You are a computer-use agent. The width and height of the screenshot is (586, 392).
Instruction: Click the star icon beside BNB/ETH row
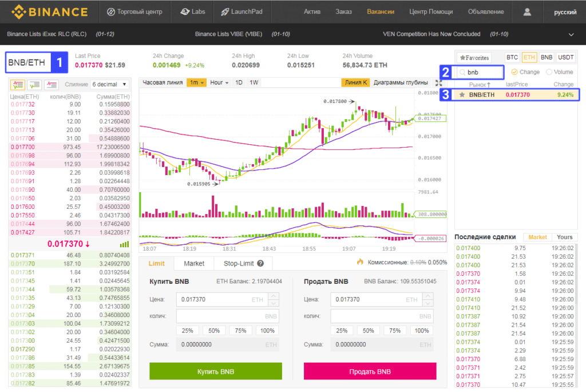coord(462,95)
